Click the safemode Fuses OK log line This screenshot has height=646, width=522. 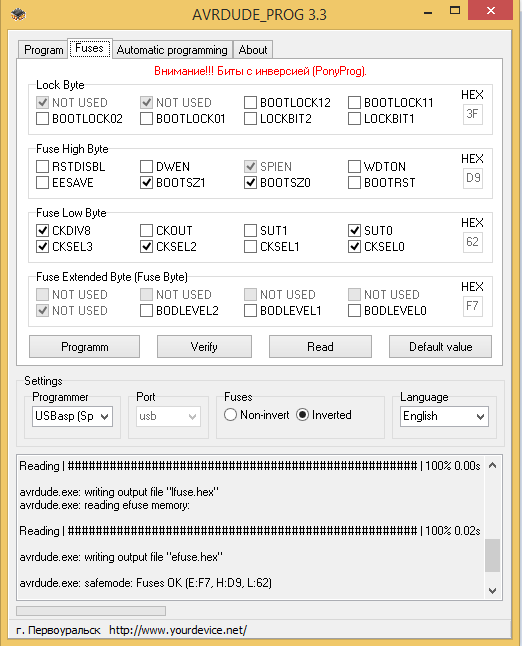(145, 583)
